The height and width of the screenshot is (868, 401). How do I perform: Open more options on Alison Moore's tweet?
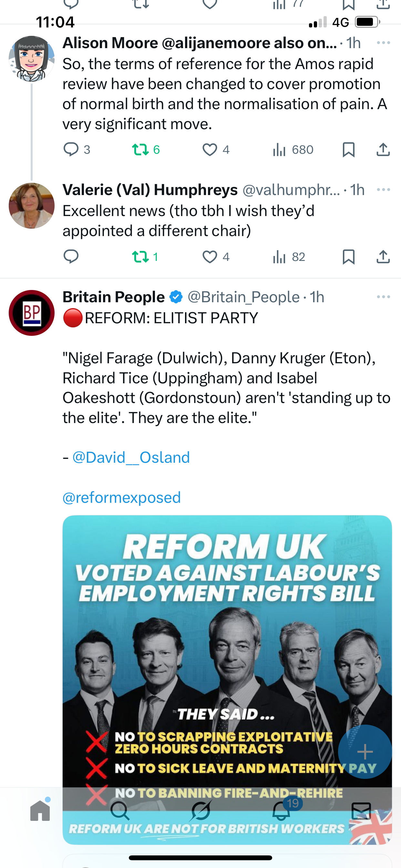pyautogui.click(x=384, y=43)
